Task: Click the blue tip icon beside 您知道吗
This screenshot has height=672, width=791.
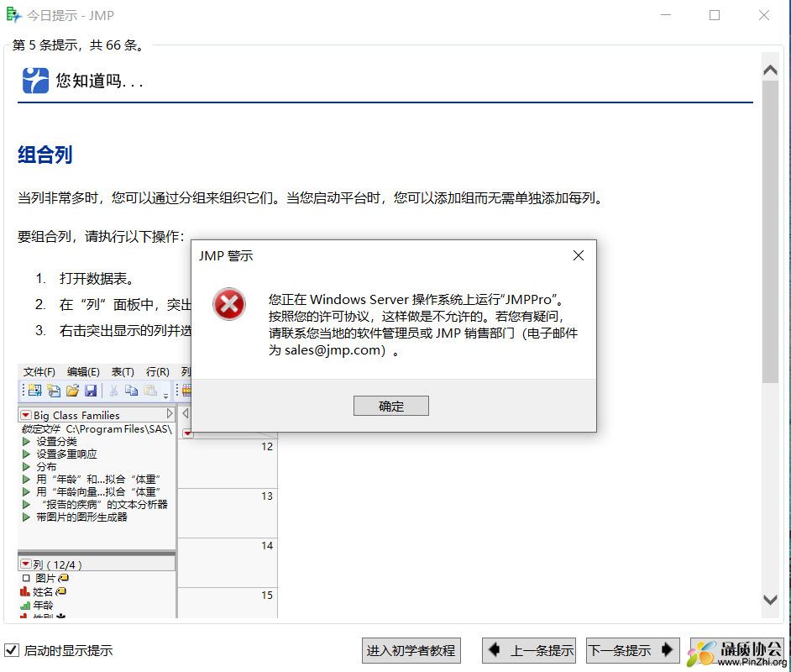Action: tap(35, 80)
